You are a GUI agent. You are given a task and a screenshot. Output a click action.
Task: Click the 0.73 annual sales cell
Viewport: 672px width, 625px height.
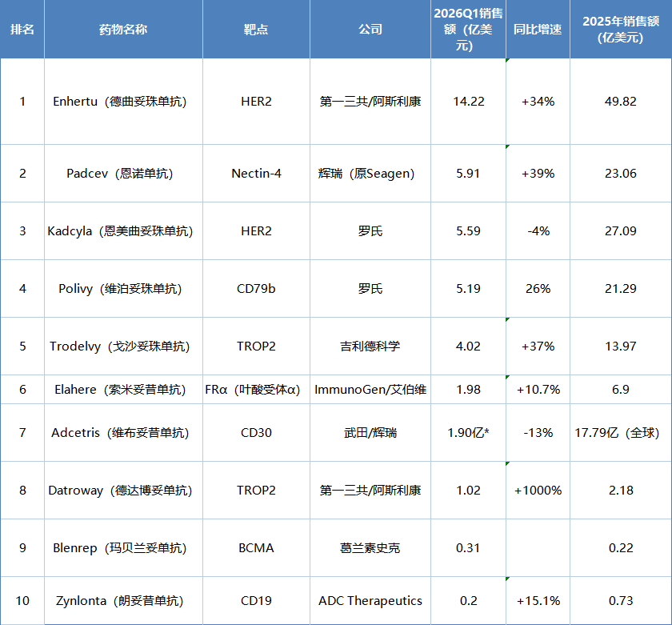(x=621, y=600)
